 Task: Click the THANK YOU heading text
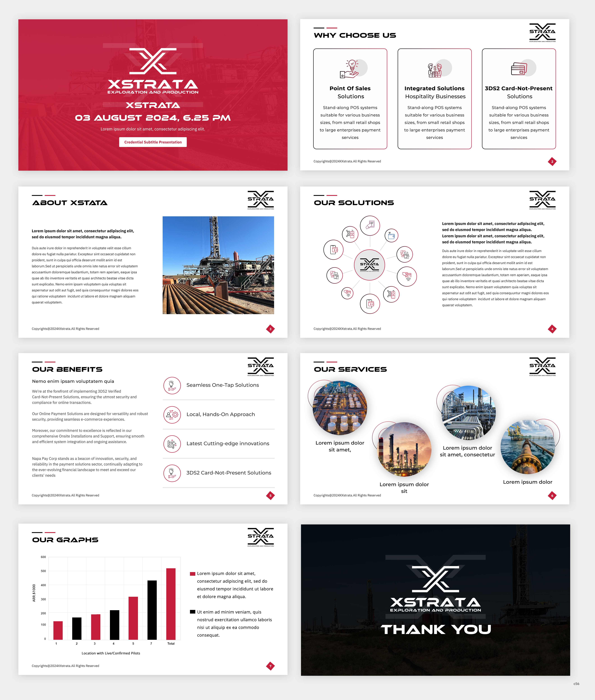tap(436, 630)
